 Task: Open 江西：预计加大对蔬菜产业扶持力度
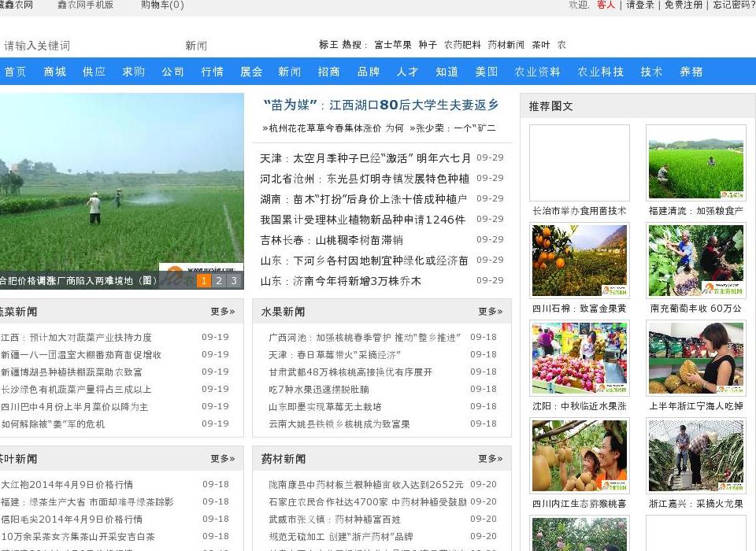coord(76,338)
